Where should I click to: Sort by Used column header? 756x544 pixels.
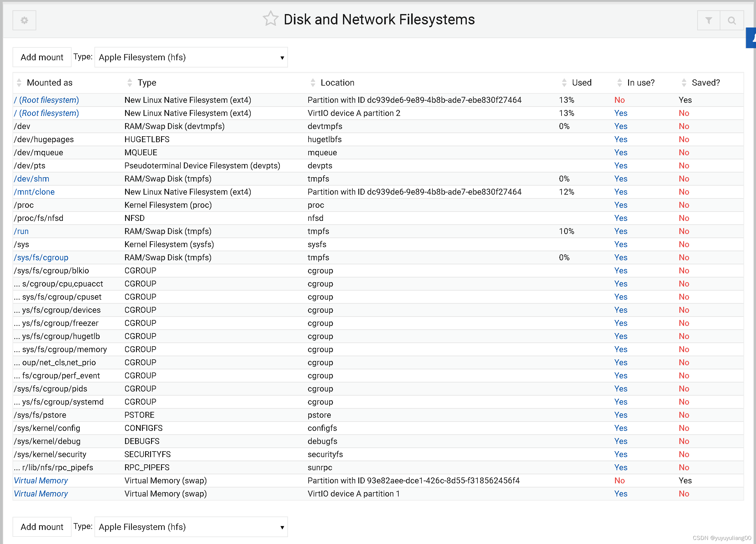(581, 82)
